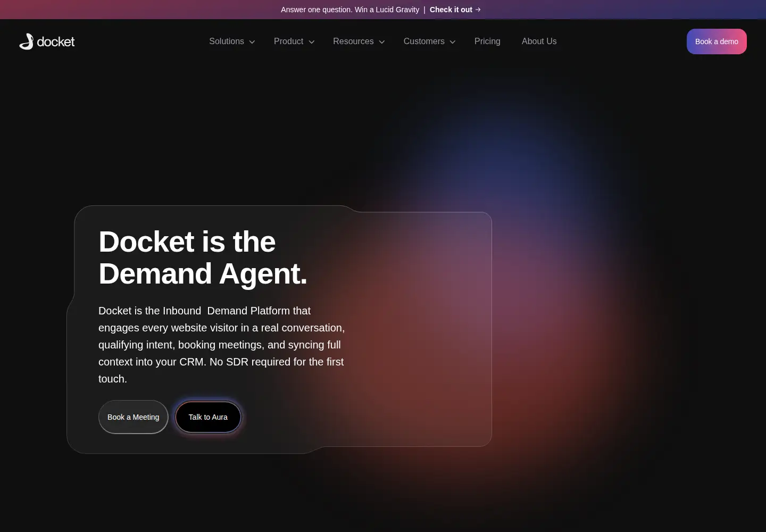766x532 pixels.
Task: Click the paragraph starting Docket is the Inbound
Action: [x=222, y=345]
